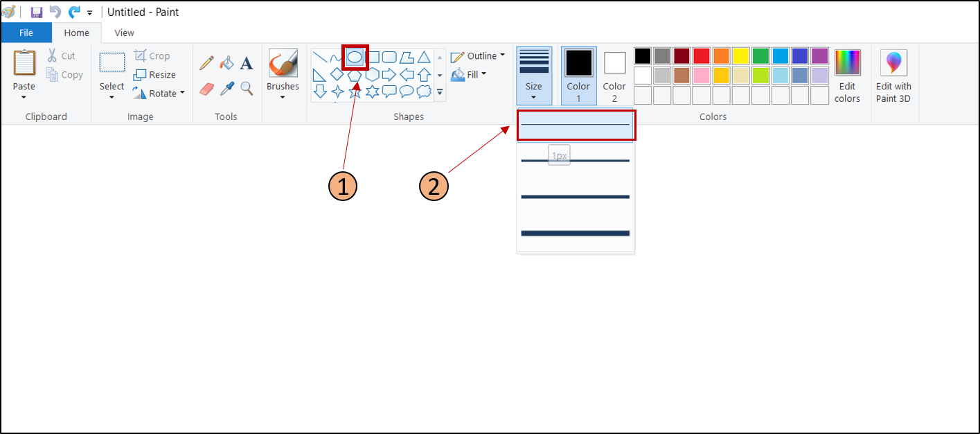
Task: Open the Fill dropdown
Action: (x=469, y=74)
